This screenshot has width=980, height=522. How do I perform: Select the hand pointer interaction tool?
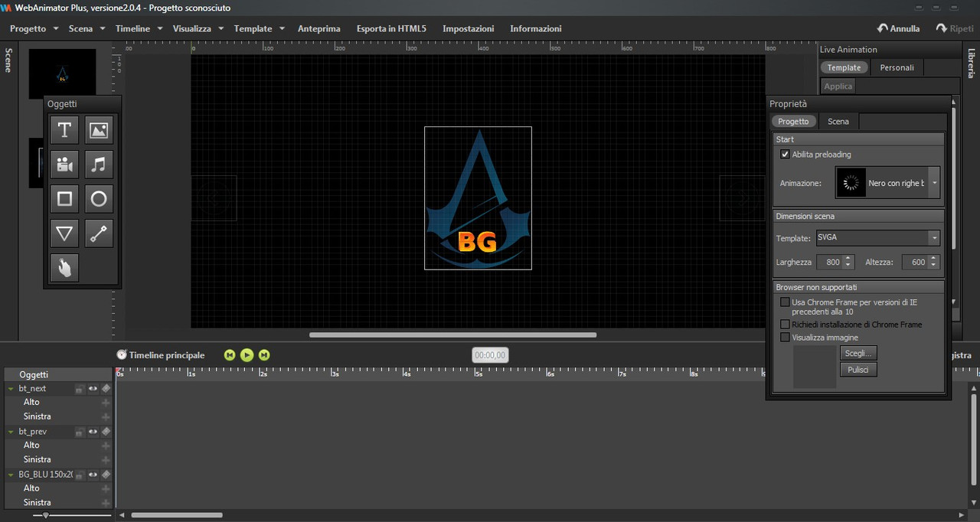[64, 268]
